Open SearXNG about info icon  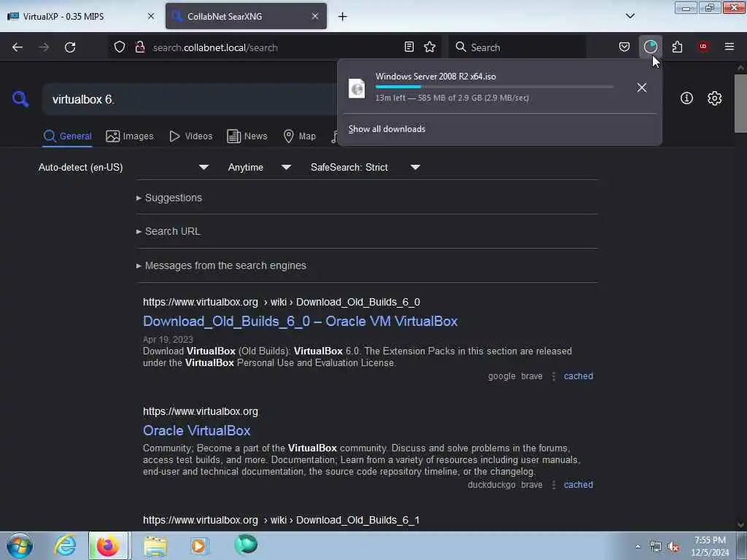[x=686, y=98]
